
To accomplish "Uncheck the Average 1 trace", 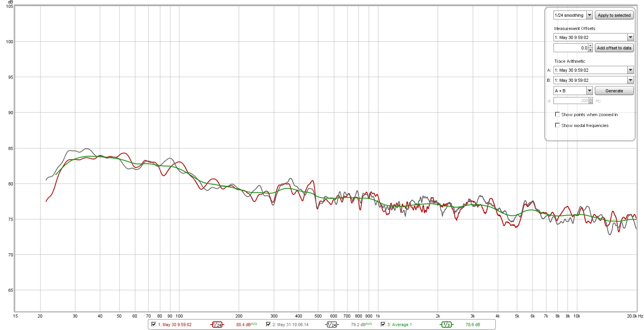I will (x=383, y=324).
